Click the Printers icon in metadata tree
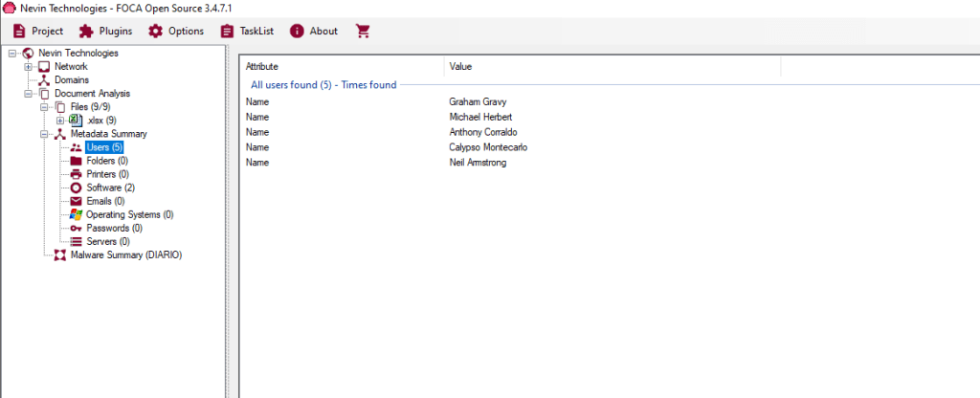 tap(77, 174)
